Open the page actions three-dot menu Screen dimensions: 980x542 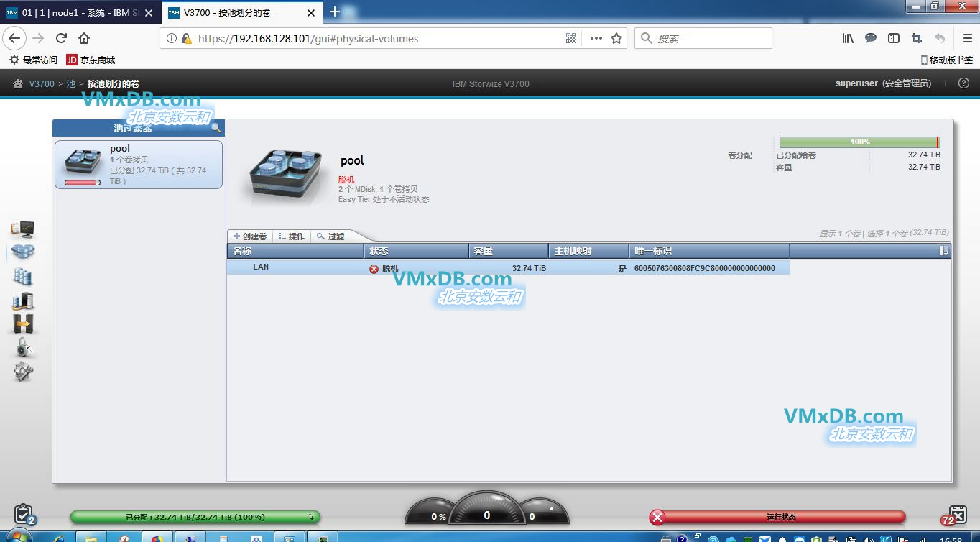(x=596, y=39)
